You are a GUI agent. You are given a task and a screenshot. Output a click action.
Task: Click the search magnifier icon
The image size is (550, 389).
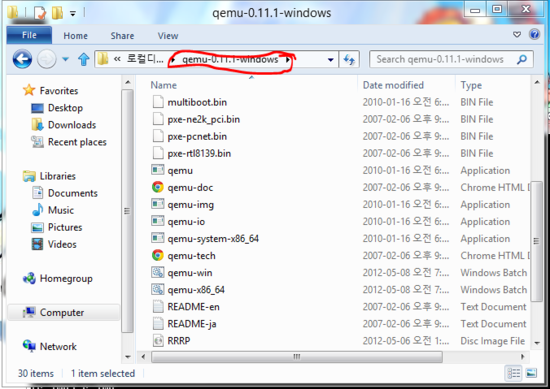[522, 59]
